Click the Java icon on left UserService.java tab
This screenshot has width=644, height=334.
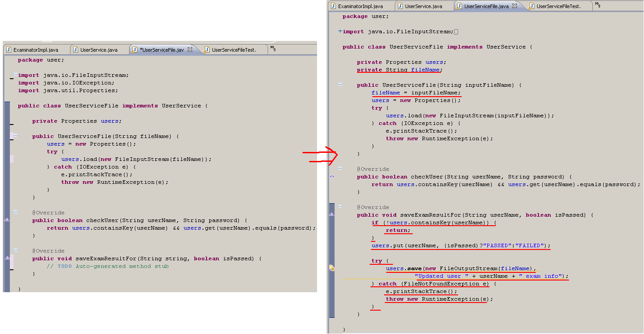(x=75, y=49)
